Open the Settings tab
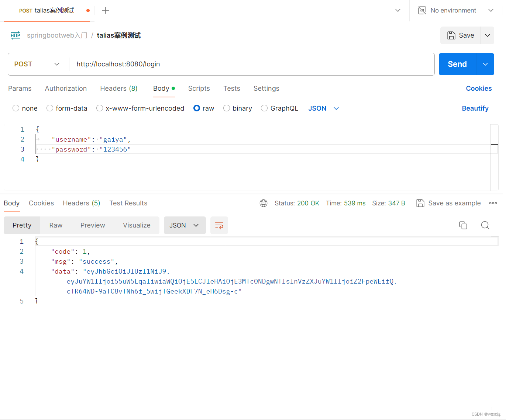Image resolution: width=506 pixels, height=420 pixels. [266, 88]
